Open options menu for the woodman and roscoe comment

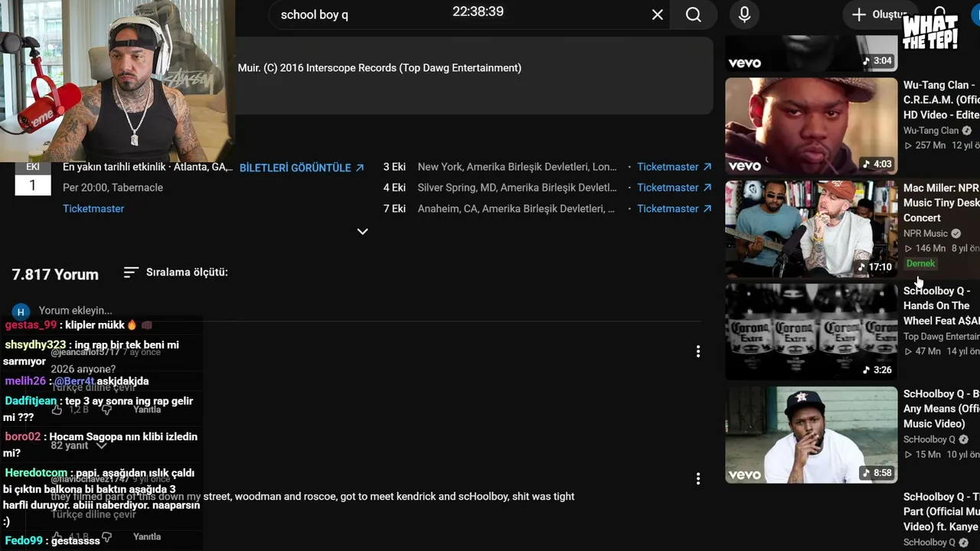coord(697,478)
